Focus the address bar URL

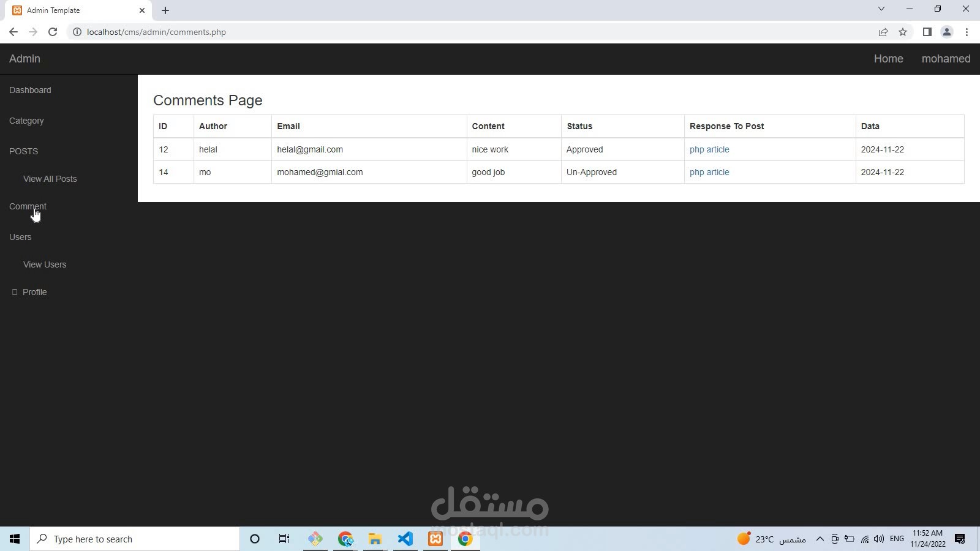click(156, 32)
